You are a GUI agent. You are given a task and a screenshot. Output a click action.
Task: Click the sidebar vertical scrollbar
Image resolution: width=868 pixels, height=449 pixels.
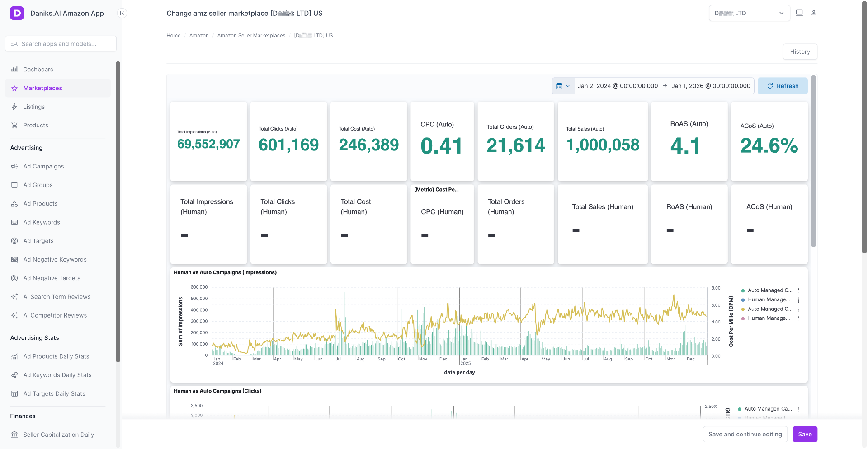[118, 211]
